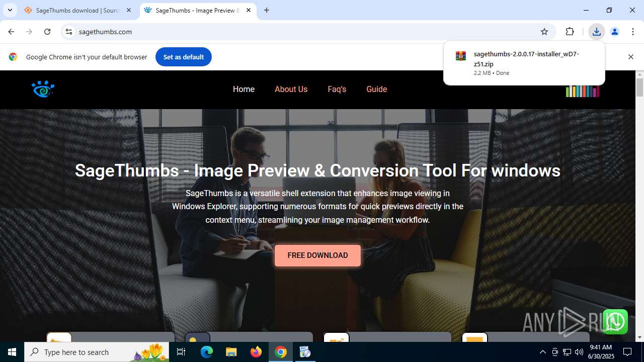644x362 pixels.
Task: Close the SageThumbs Image Preview tab
Action: 249,10
